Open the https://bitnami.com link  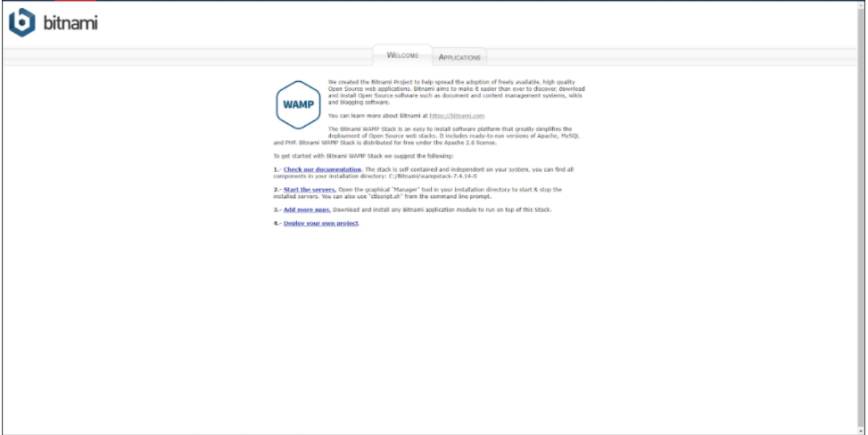pyautogui.click(x=457, y=116)
